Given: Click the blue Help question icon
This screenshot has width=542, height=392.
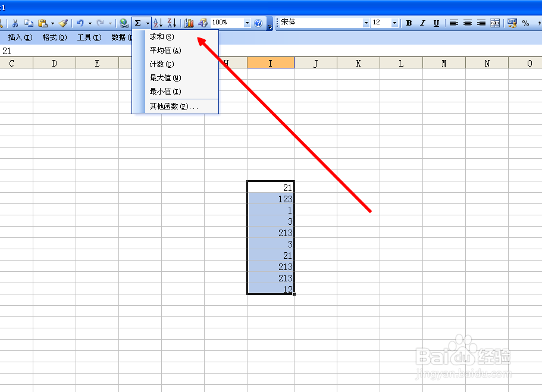Looking at the screenshot, I should pyautogui.click(x=258, y=23).
